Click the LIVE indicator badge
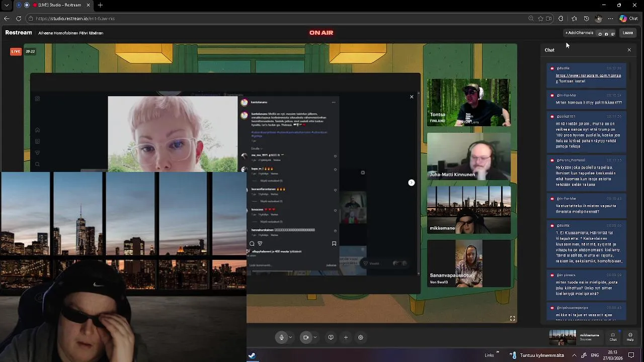 click(x=16, y=51)
